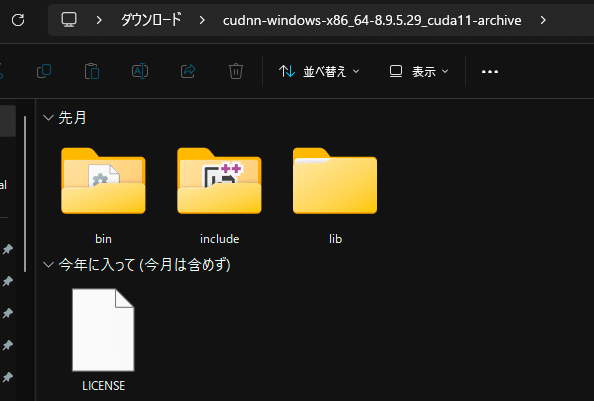Open the See more ellipsis menu
Image resolution: width=594 pixels, height=401 pixels.
(490, 72)
